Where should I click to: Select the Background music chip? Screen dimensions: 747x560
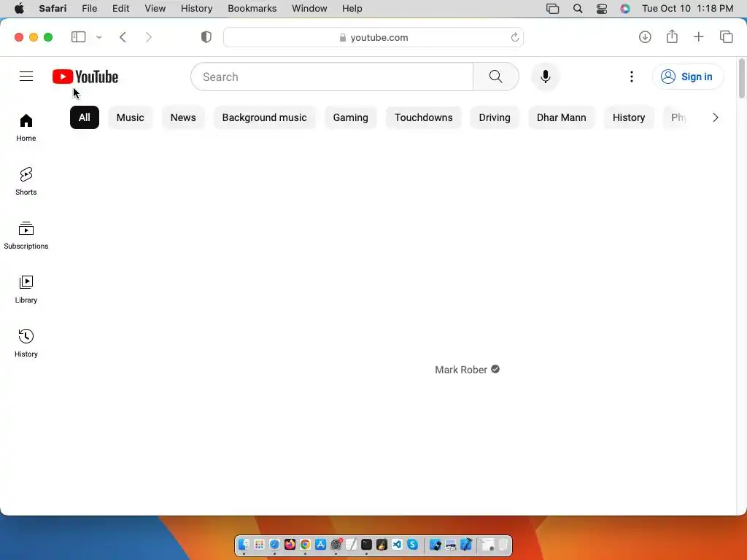(x=264, y=117)
